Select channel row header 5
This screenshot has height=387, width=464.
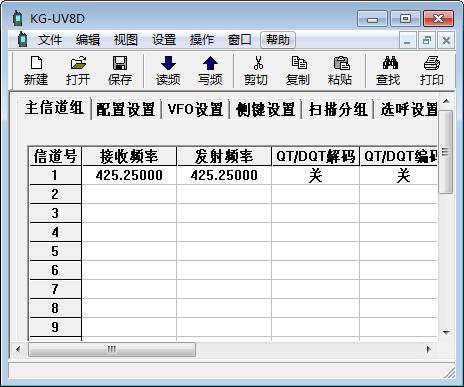click(x=55, y=251)
